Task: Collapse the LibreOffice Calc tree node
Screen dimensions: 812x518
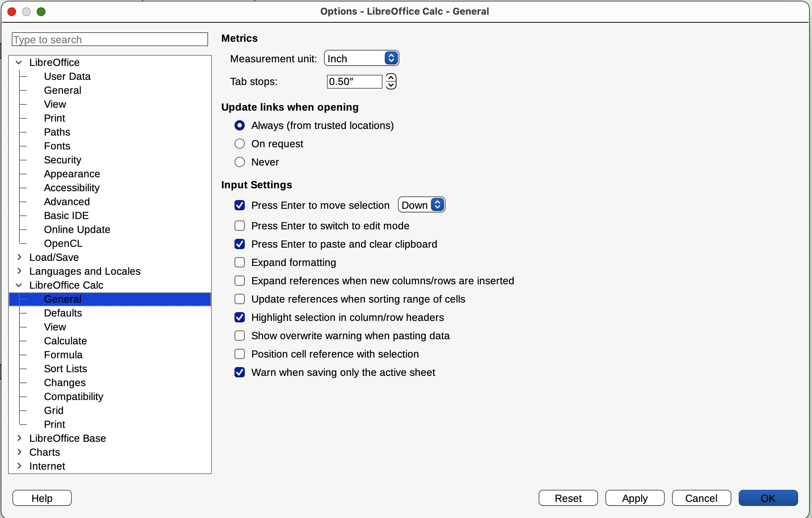Action: click(x=19, y=285)
